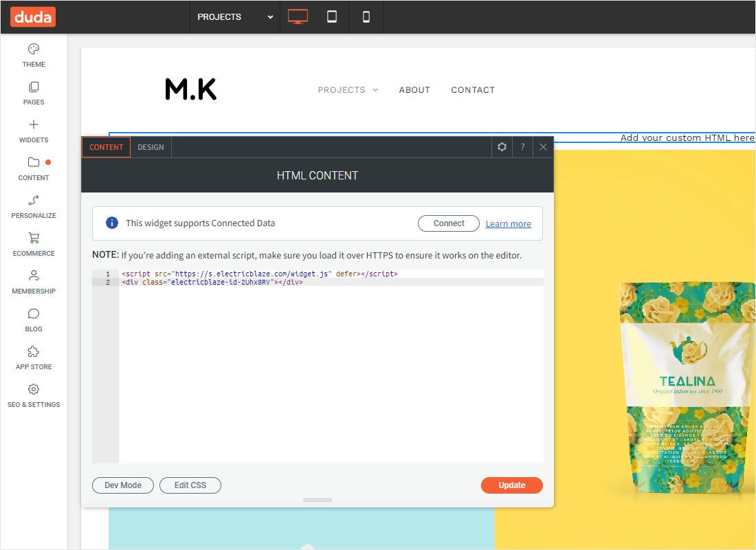
Task: Click the Edit CSS button
Action: [190, 485]
